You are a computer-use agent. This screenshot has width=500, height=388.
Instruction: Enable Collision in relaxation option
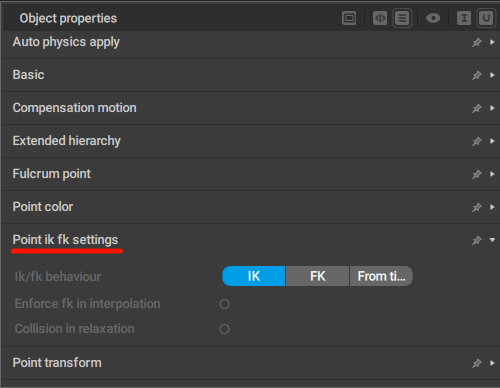pos(224,329)
